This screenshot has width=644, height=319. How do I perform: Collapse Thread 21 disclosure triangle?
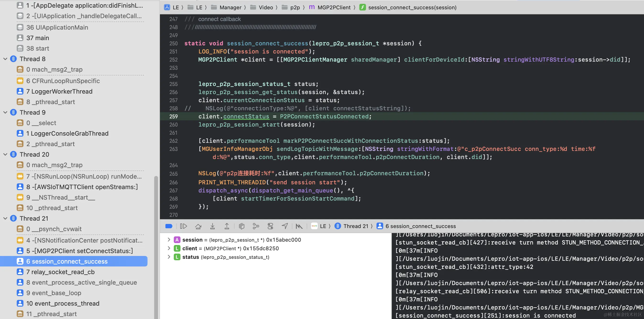[5, 218]
